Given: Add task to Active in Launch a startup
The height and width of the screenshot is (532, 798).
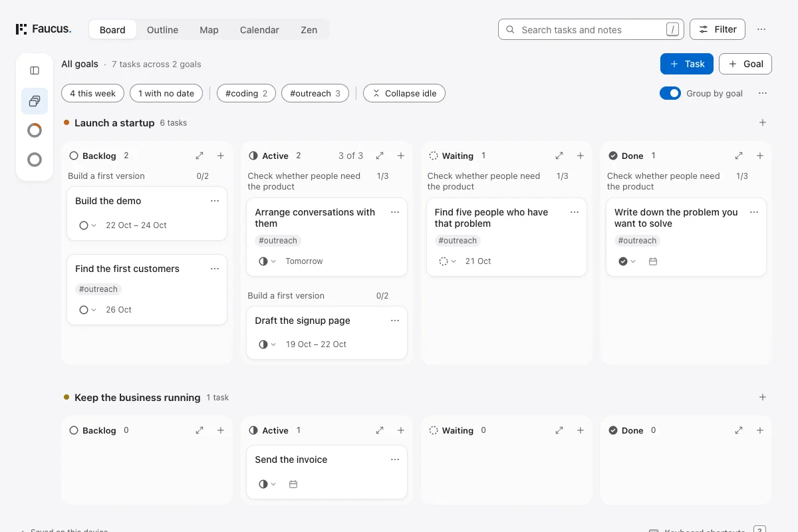Looking at the screenshot, I should click(401, 156).
